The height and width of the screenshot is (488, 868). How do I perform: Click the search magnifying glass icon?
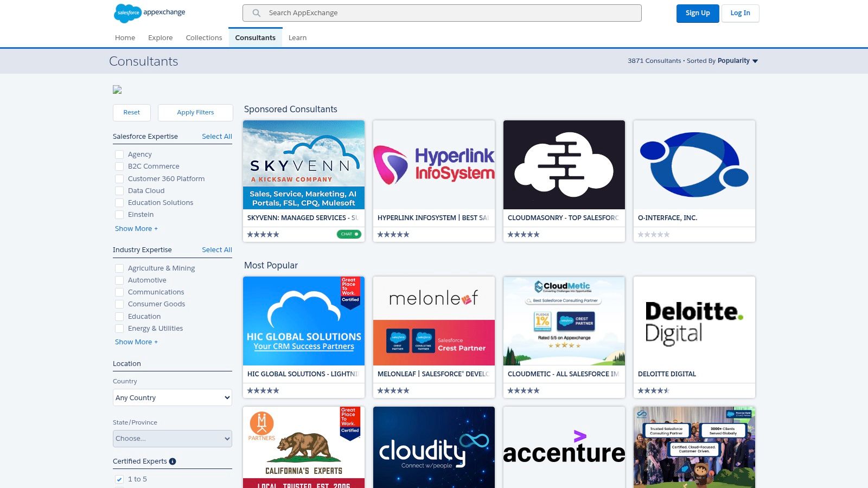coord(255,12)
